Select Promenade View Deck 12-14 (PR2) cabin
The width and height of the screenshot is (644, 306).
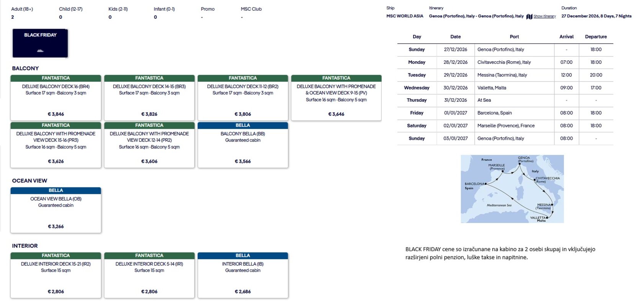149,145
